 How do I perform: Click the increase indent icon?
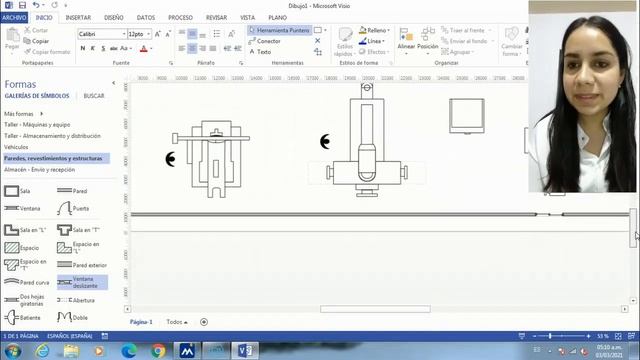[x=238, y=49]
